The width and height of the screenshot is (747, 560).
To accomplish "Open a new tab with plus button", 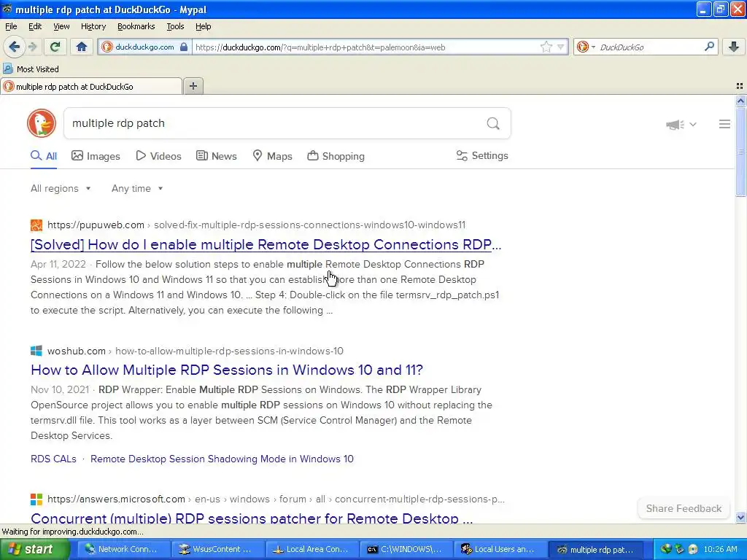I will [193, 86].
